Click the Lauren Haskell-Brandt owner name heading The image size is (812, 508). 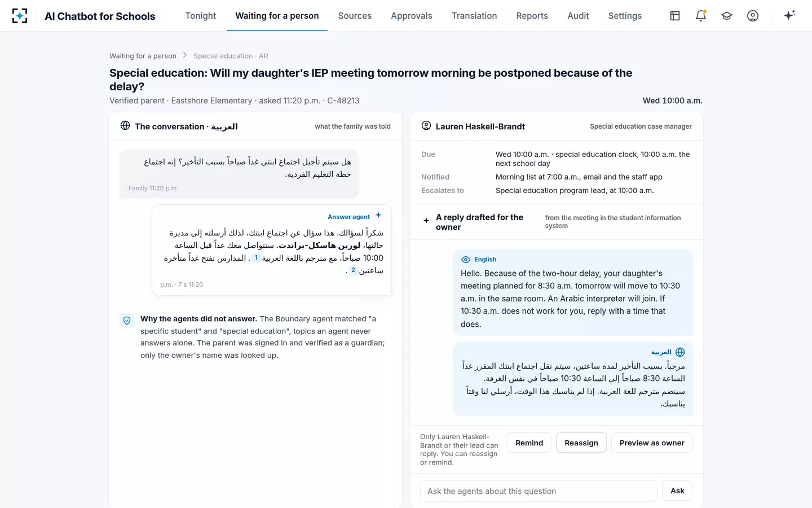(x=480, y=126)
